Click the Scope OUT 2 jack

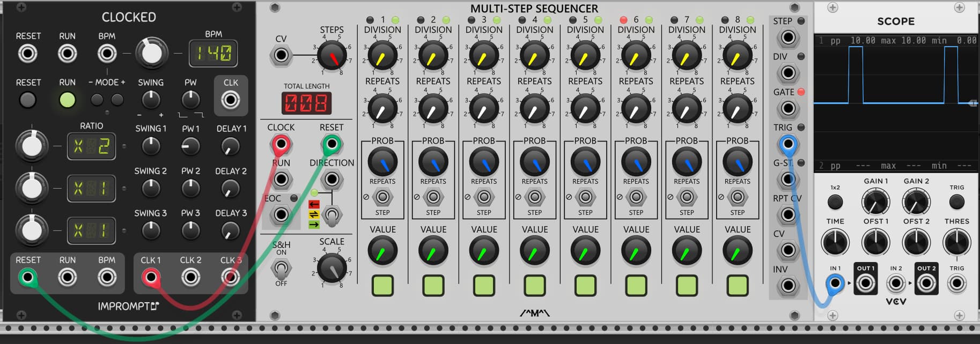pos(926,283)
